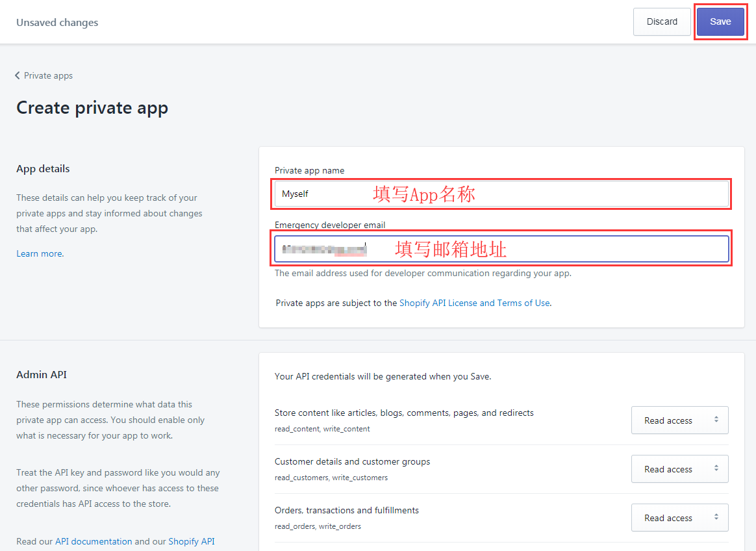Open Store content access dropdown
Image resolution: width=756 pixels, height=551 pixels.
[x=680, y=420]
